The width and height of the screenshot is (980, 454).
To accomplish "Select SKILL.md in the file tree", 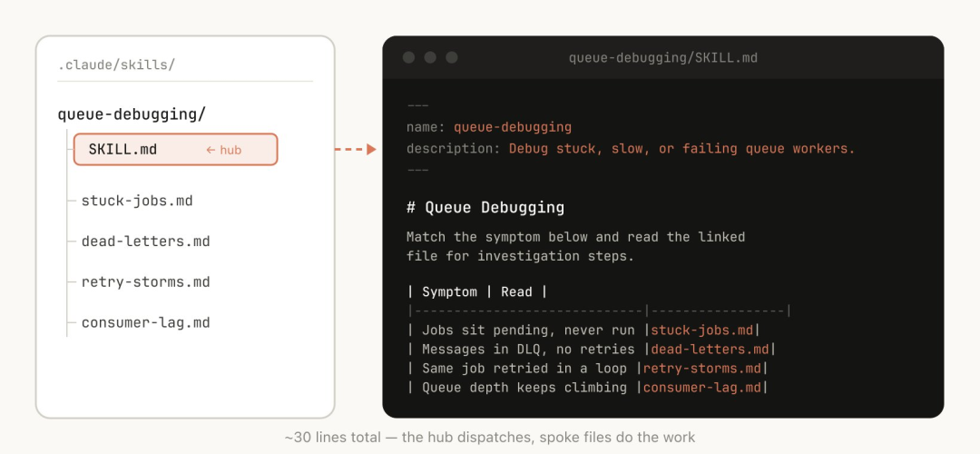I will click(x=122, y=149).
